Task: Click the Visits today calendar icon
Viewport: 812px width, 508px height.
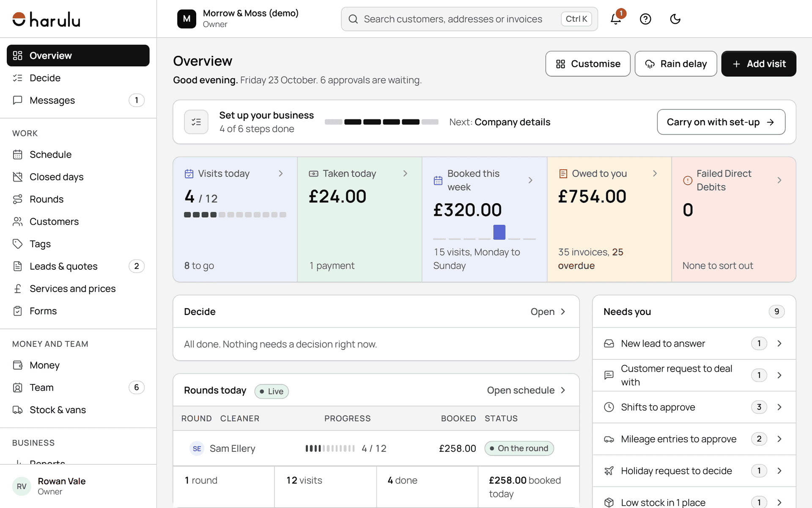Action: tap(189, 174)
